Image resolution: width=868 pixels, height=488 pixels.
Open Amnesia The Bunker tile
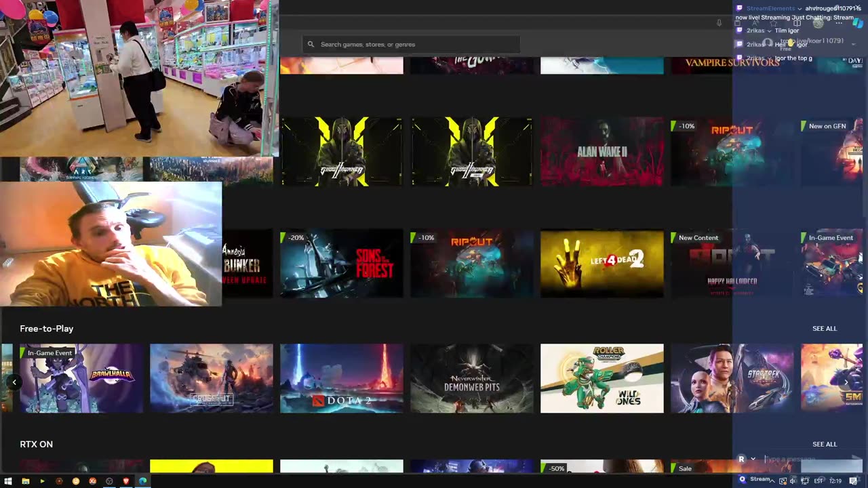[x=248, y=264]
